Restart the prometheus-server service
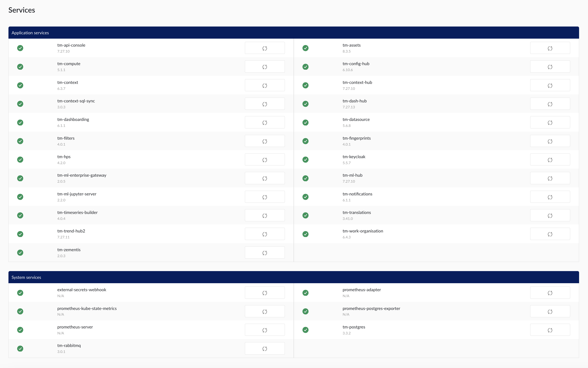This screenshot has width=588, height=368. (265, 330)
